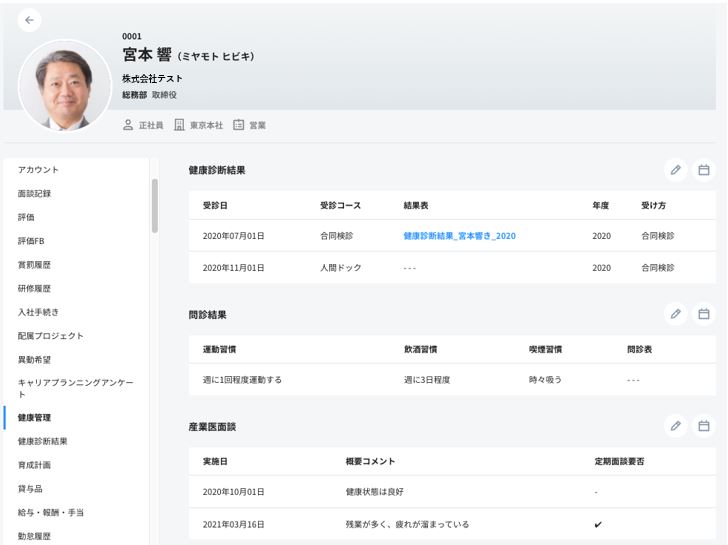This screenshot has height=545, width=728.
Task: Edit the 問診結果 section with pencil icon
Action: click(676, 314)
